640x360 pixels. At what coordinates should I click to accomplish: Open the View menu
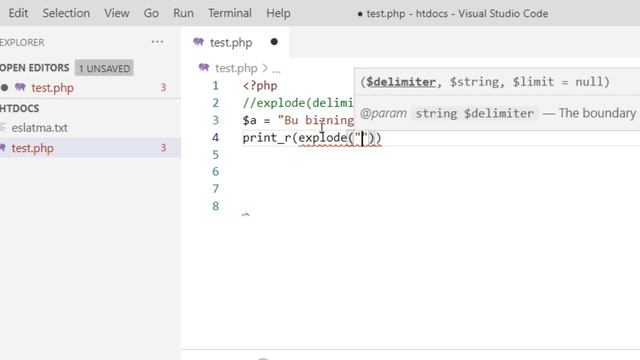[x=117, y=13]
